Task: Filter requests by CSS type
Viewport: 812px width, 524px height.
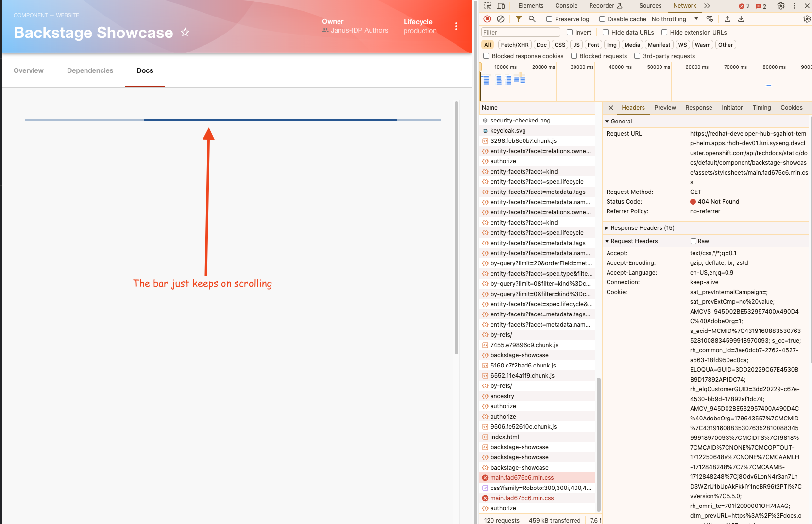Action: 560,45
